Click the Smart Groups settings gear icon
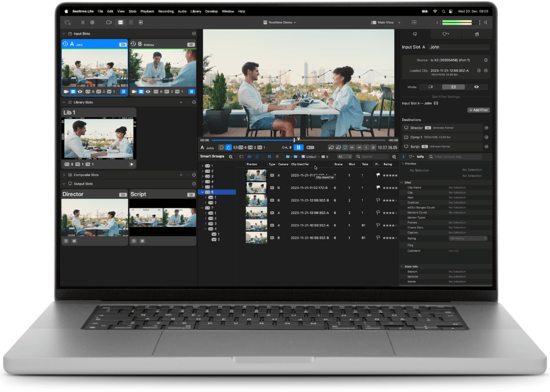Screen dimensions: 550x392 tap(231, 157)
